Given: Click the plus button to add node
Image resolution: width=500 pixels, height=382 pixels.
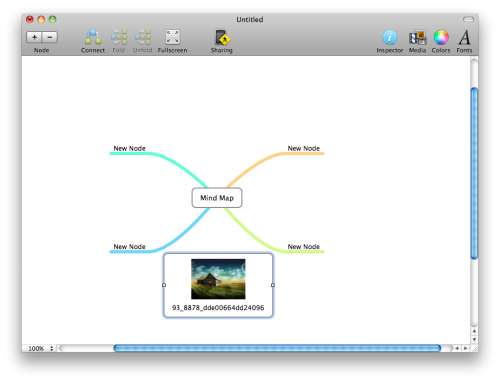Looking at the screenshot, I should pyautogui.click(x=34, y=37).
